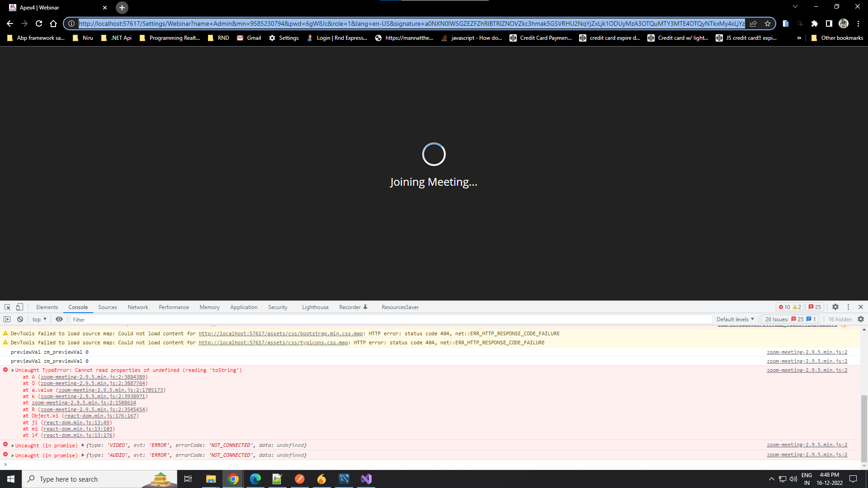Click the live expression eye icon

click(59, 319)
